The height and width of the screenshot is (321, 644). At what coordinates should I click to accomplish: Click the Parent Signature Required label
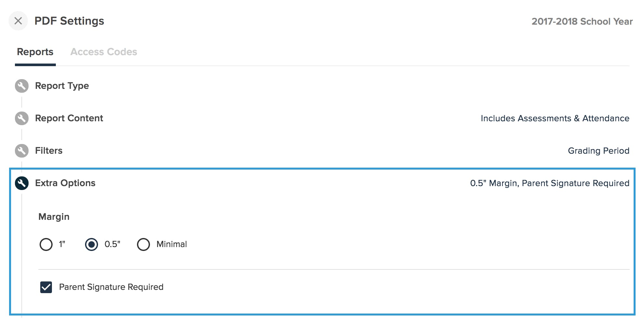[x=111, y=287]
